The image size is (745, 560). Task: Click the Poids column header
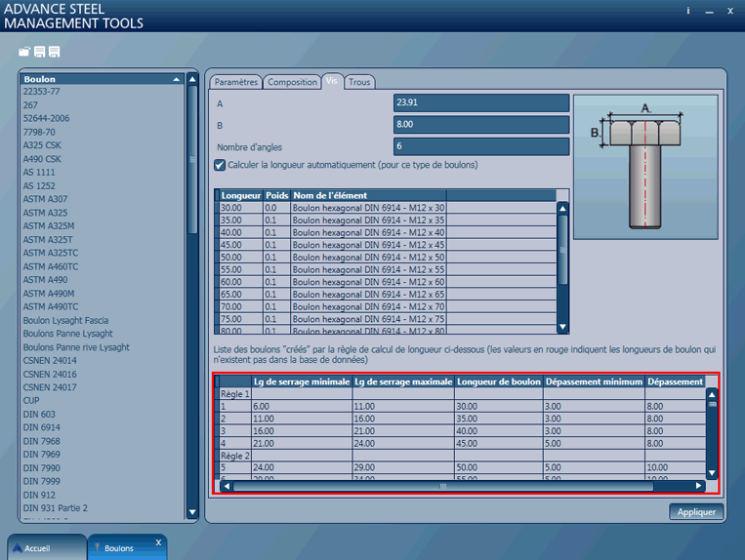point(277,195)
